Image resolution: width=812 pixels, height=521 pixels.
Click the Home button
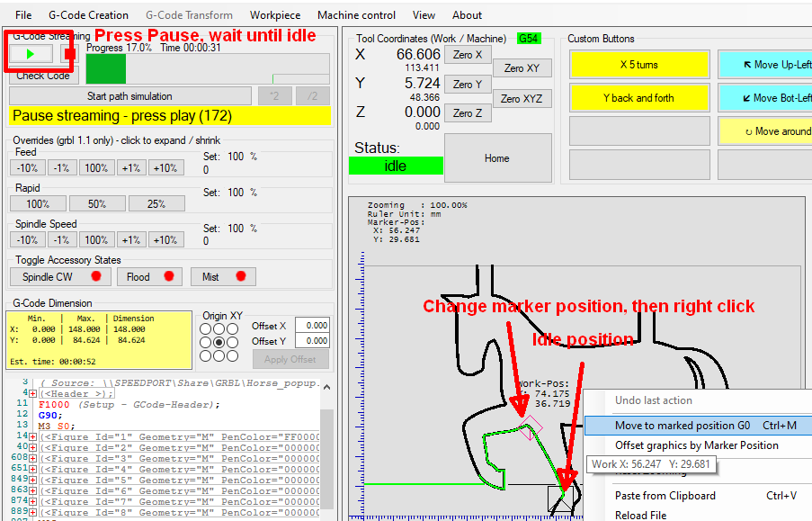click(496, 158)
